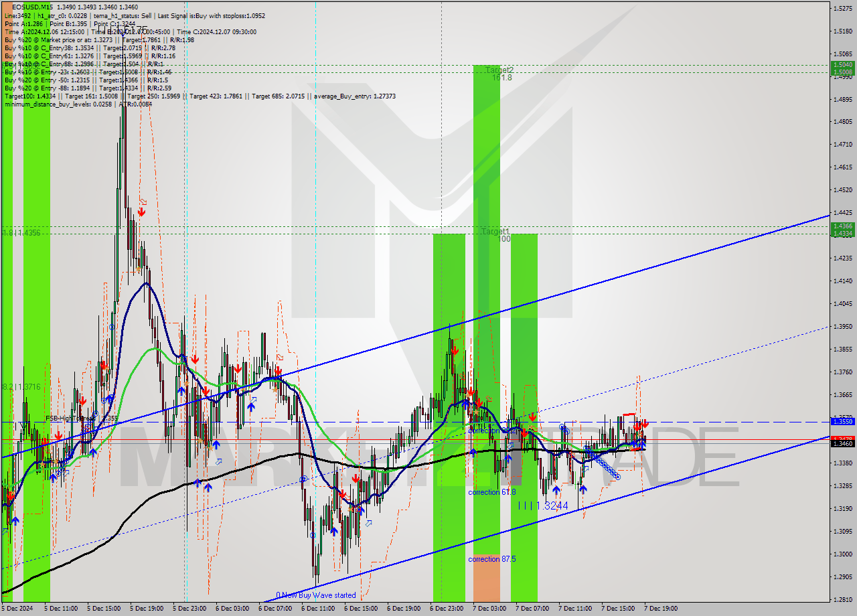Viewport: 857px width, 616px height.
Task: Select the 'Time A:2024.12.06 12:15:00' info line
Action: pos(130,31)
